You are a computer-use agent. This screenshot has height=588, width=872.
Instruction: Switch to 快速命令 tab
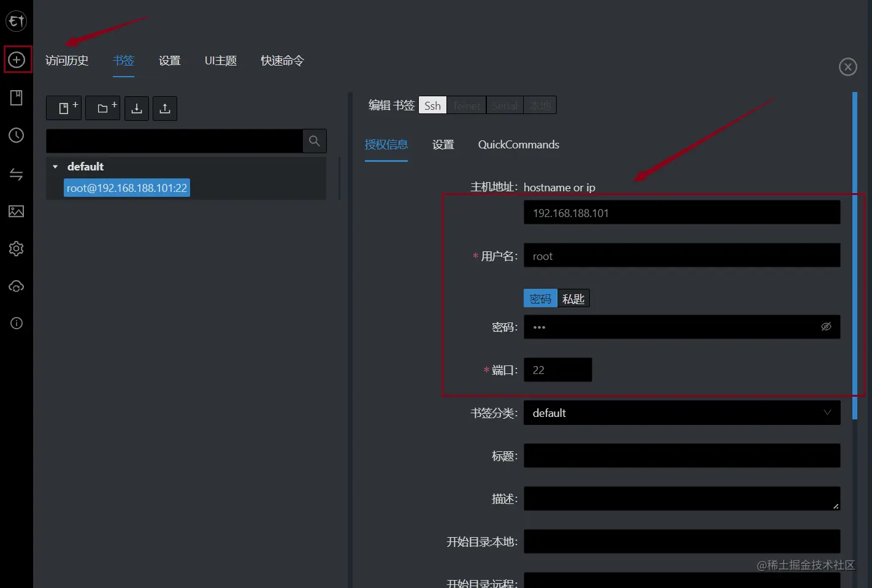pos(282,61)
